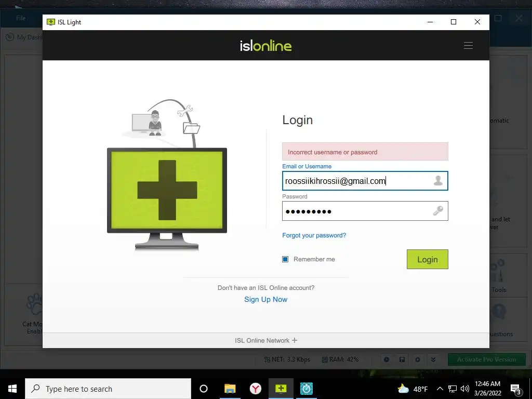The image size is (532, 399).
Task: Maximize the ISL Light window
Action: tap(453, 22)
